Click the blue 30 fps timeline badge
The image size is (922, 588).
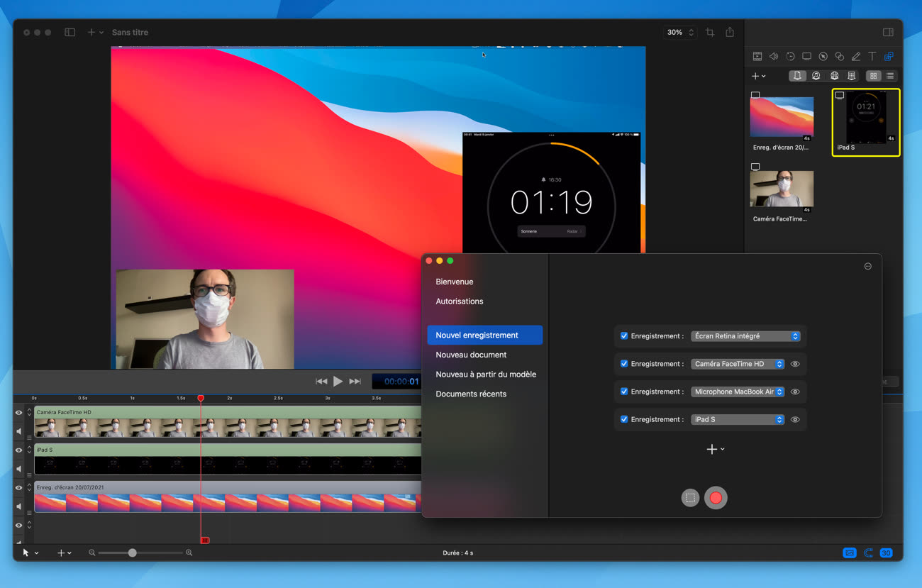point(886,553)
